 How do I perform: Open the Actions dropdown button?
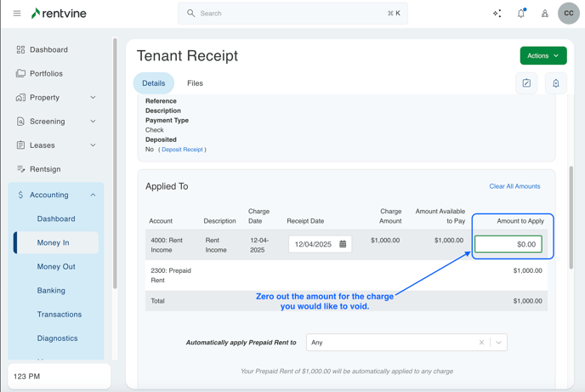coord(543,56)
